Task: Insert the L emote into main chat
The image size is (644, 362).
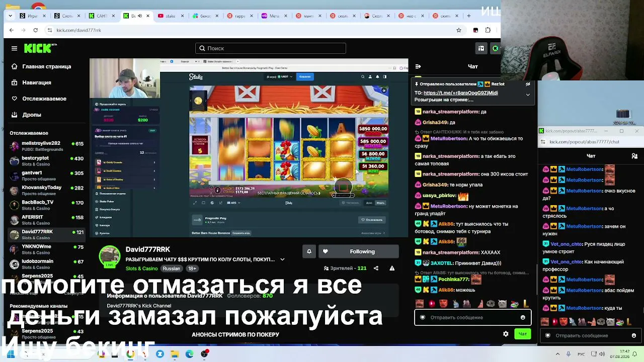Action: click(526, 304)
